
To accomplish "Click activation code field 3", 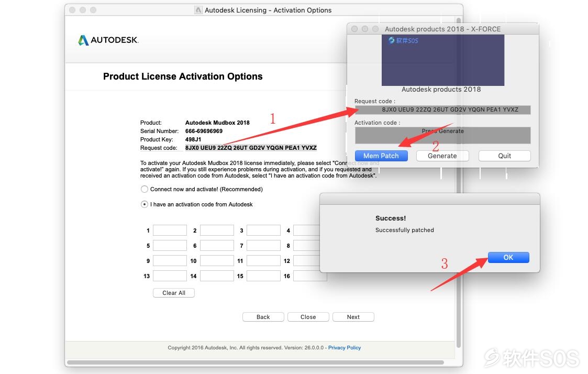I will (x=263, y=230).
